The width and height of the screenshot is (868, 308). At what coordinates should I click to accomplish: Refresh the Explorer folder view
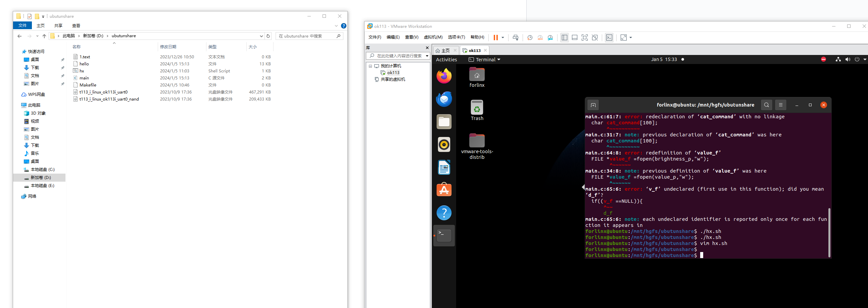(x=268, y=36)
